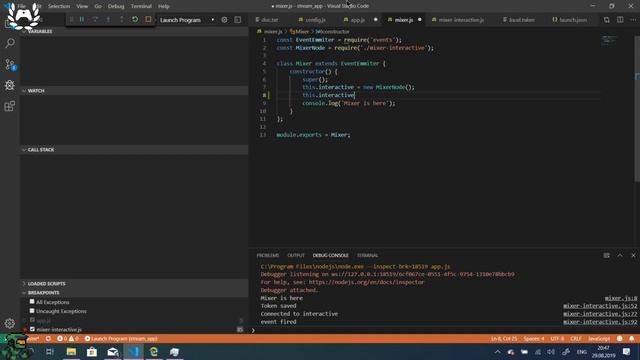Pause the debugger from the debug toolbar

(82, 20)
